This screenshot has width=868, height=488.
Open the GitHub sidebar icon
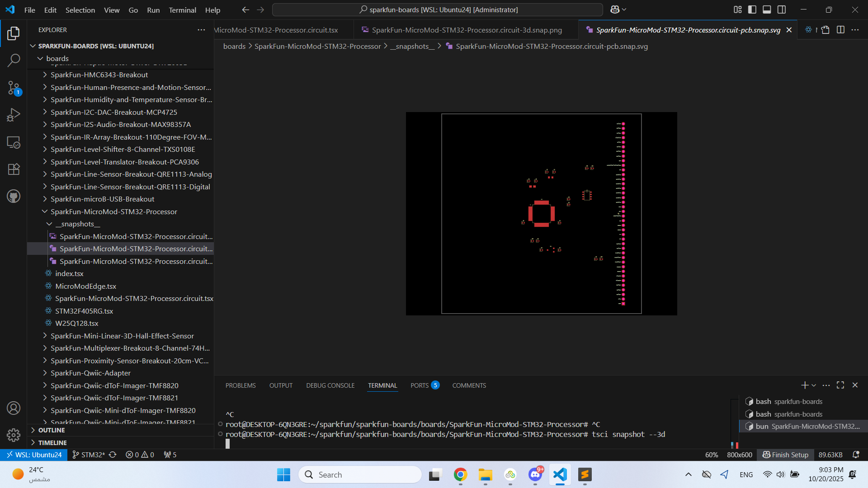click(14, 196)
